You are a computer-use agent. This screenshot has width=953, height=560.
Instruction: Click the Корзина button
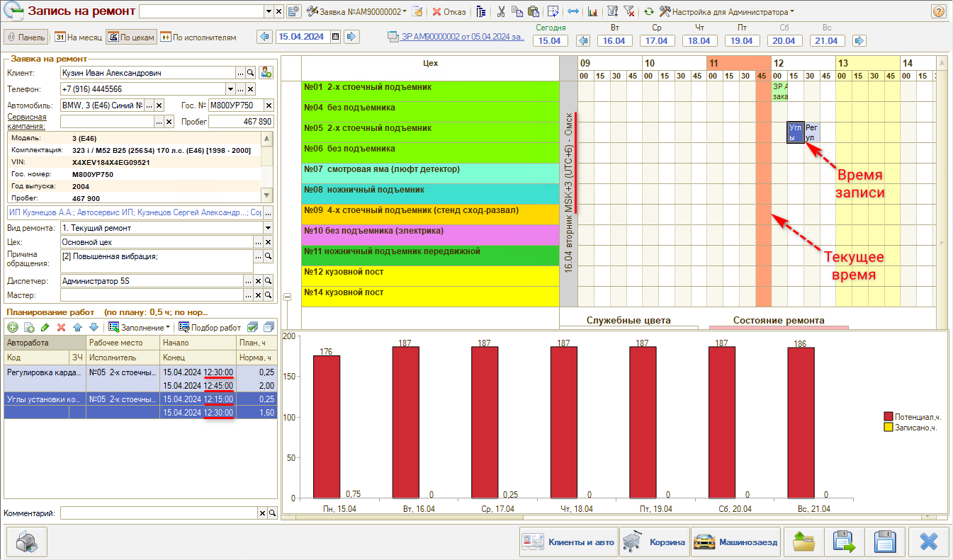tap(654, 542)
